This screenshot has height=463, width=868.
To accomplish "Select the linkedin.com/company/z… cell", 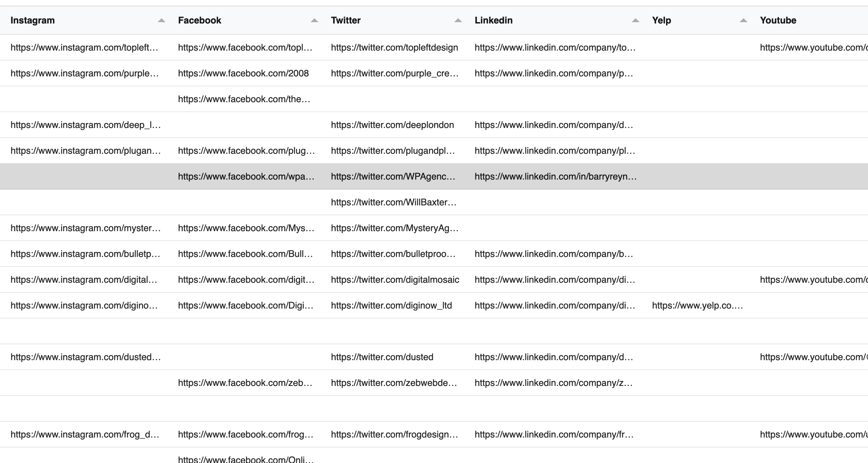I will [x=553, y=383].
